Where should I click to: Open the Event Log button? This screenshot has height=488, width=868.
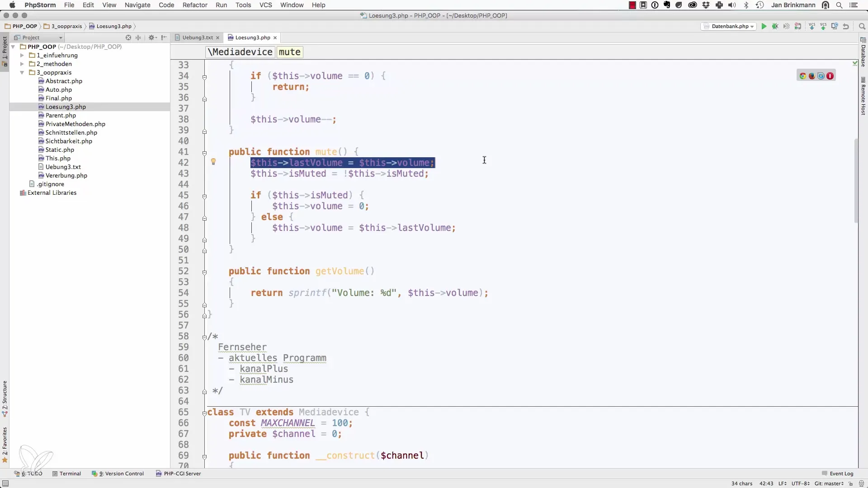tap(837, 474)
